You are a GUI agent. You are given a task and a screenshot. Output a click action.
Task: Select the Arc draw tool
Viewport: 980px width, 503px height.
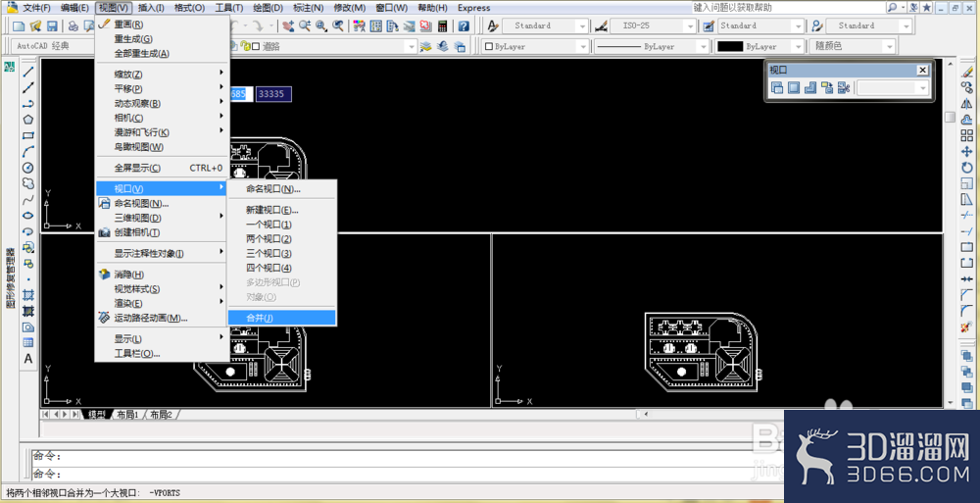coord(28,151)
